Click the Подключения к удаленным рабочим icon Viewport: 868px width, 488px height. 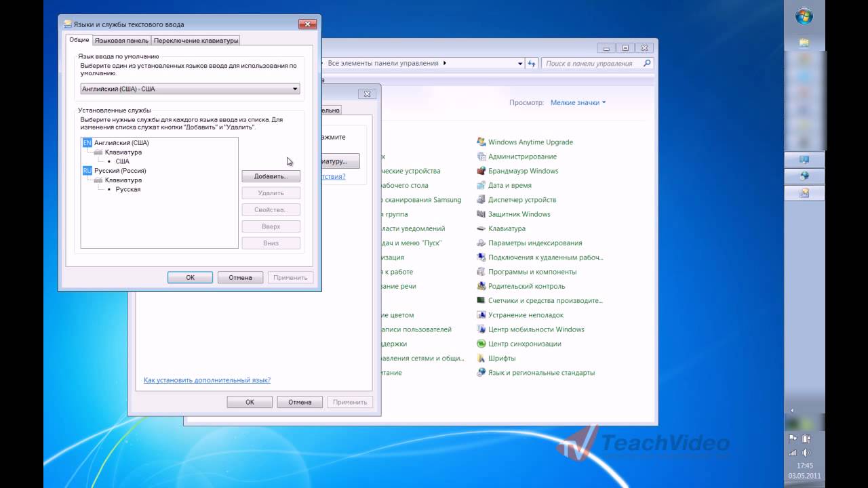click(x=481, y=258)
